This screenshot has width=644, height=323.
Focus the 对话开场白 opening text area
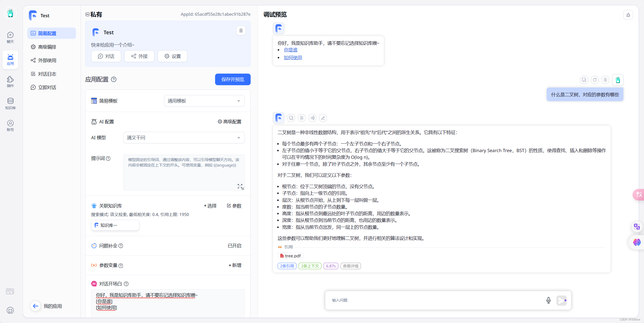click(168, 304)
